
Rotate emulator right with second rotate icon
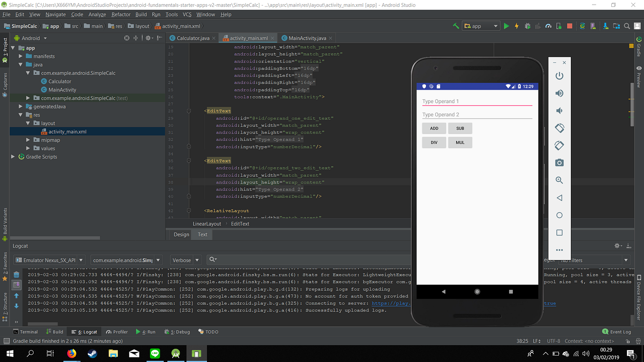559,146
